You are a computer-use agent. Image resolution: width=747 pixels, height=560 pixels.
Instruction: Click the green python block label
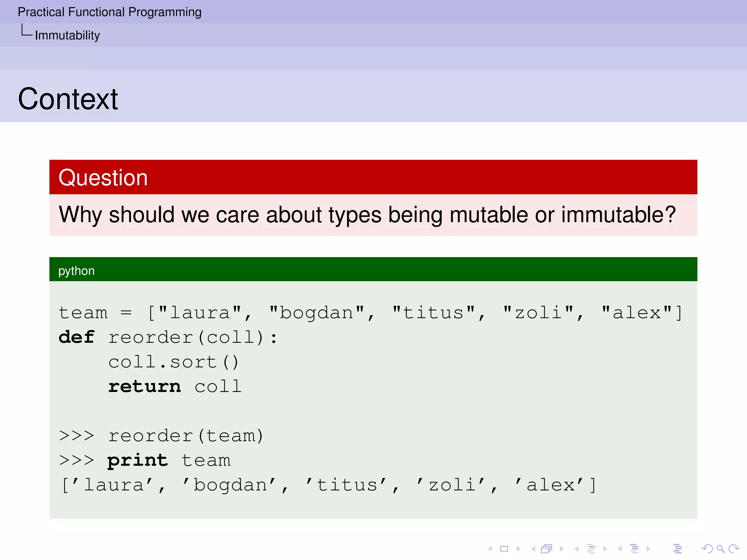point(76,271)
